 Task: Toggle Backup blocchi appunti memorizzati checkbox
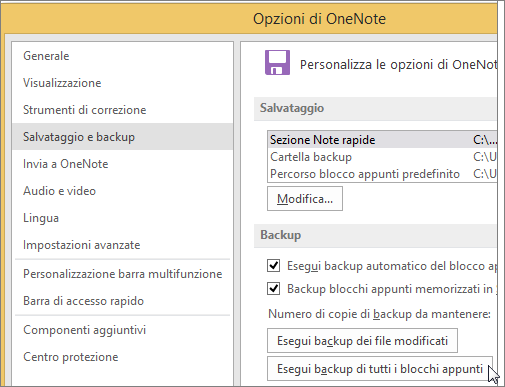coord(273,288)
